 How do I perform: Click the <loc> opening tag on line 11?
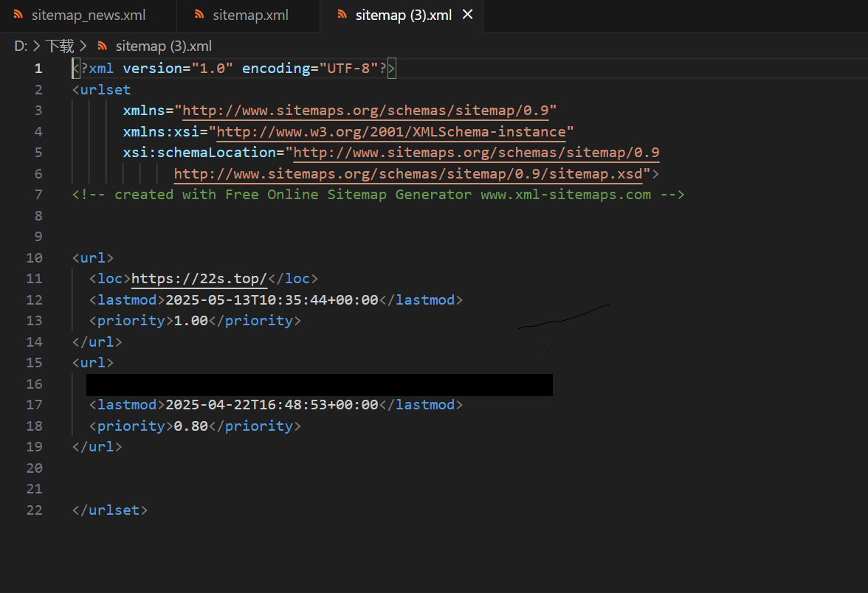tap(109, 279)
